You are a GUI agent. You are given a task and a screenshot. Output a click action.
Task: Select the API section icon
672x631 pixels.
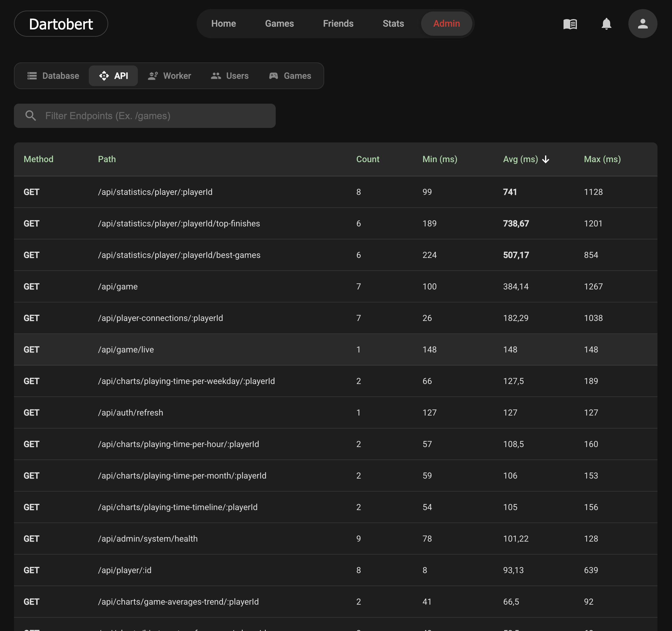click(104, 76)
